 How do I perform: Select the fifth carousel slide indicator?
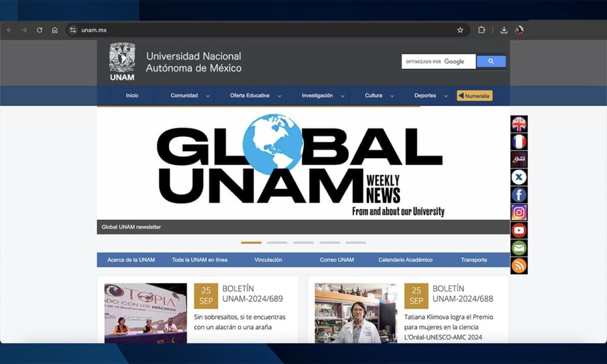[x=356, y=243]
